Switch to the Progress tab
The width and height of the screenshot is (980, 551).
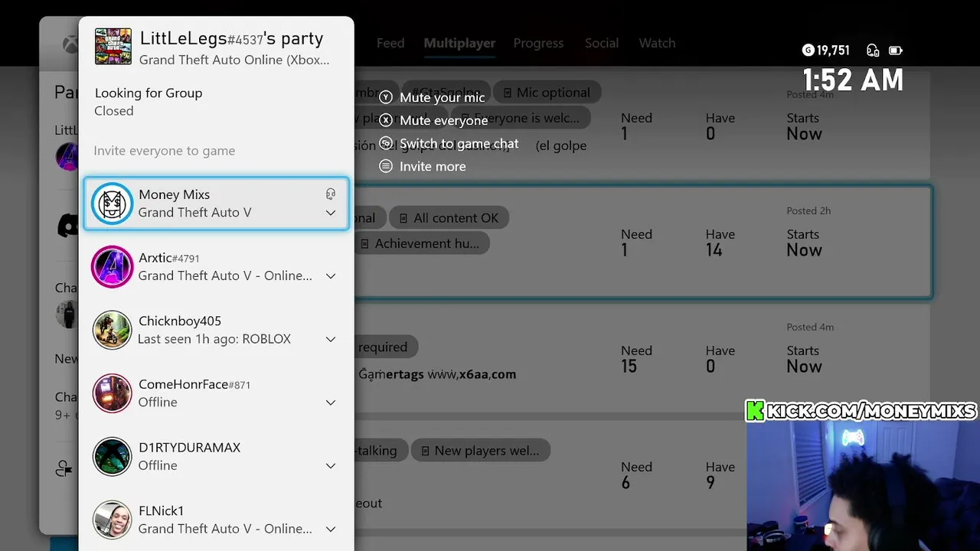[x=538, y=44]
